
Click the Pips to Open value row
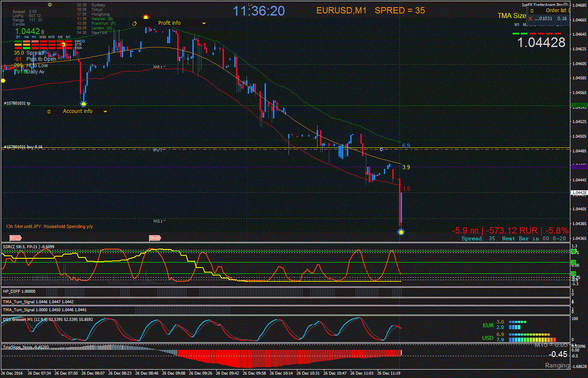(x=35, y=59)
